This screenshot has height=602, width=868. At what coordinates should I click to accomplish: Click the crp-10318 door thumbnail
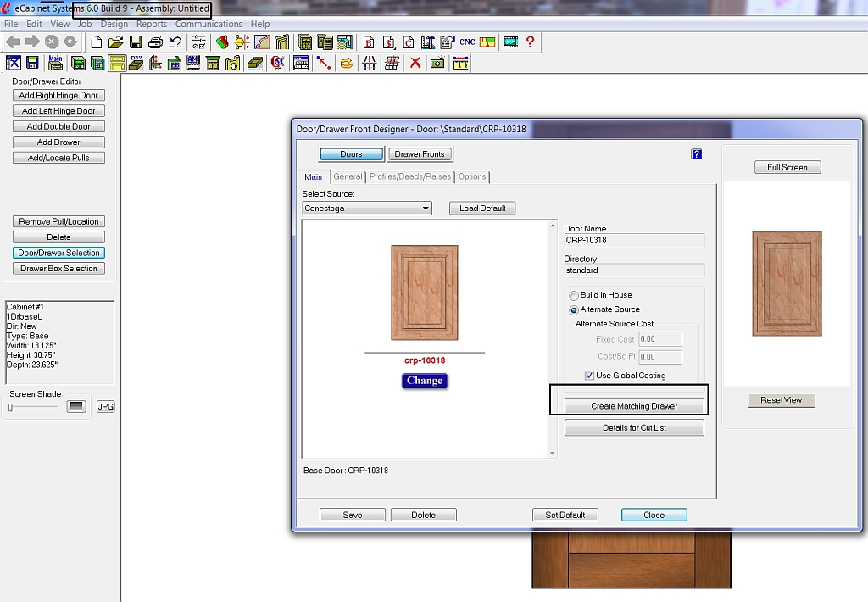pos(425,293)
